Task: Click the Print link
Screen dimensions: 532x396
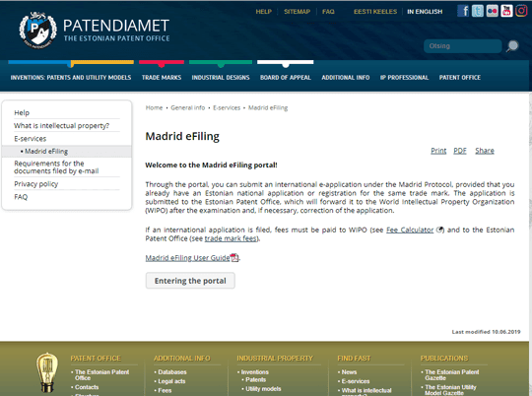Action: tap(438, 151)
